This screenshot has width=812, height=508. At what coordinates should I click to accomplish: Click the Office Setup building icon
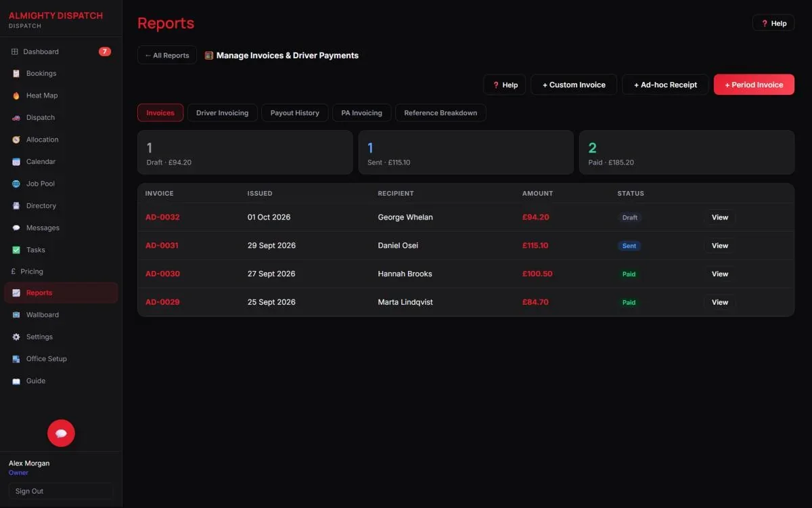click(16, 359)
